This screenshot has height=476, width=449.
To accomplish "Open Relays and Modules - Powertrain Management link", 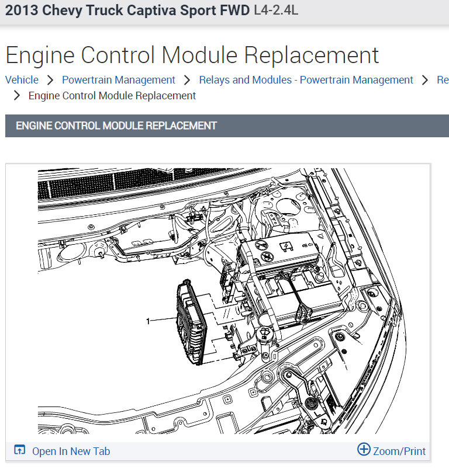I will click(x=306, y=80).
